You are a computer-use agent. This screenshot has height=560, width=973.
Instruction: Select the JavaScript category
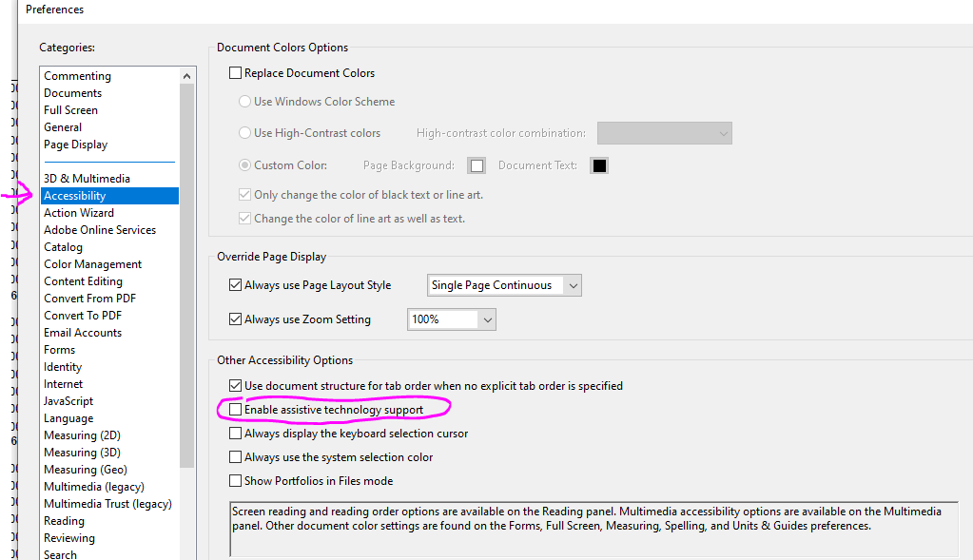[68, 400]
